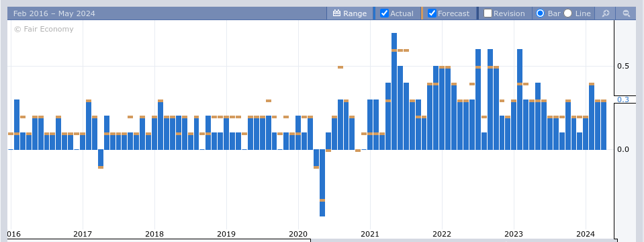Click the tallest blue bar in 2021
This screenshot has width=644, height=242.
(x=394, y=91)
